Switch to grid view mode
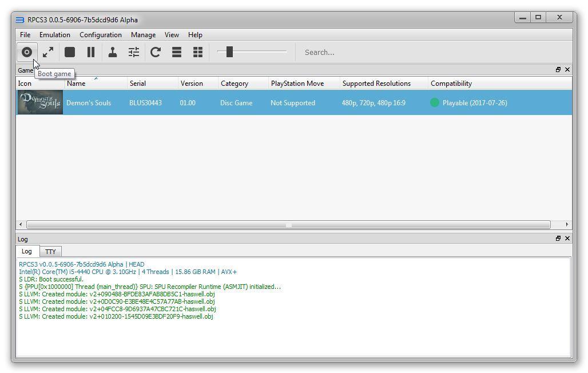 (198, 52)
